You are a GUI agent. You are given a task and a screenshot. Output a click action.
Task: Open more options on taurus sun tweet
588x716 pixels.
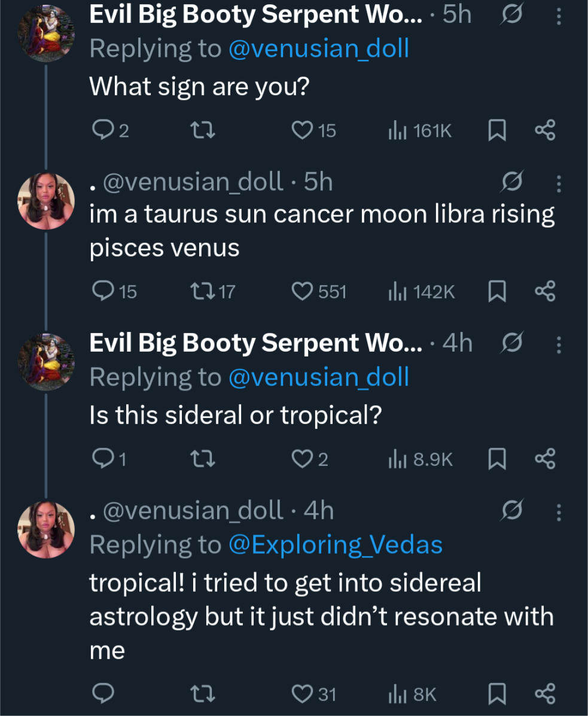tap(559, 183)
